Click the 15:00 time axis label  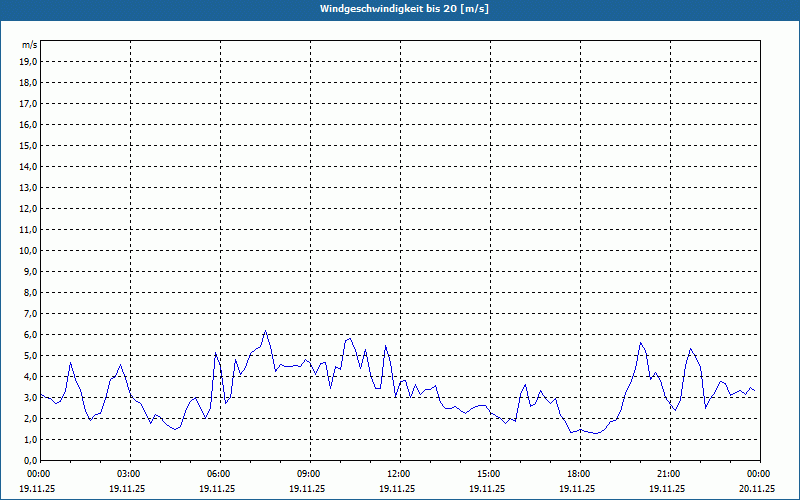click(x=489, y=473)
